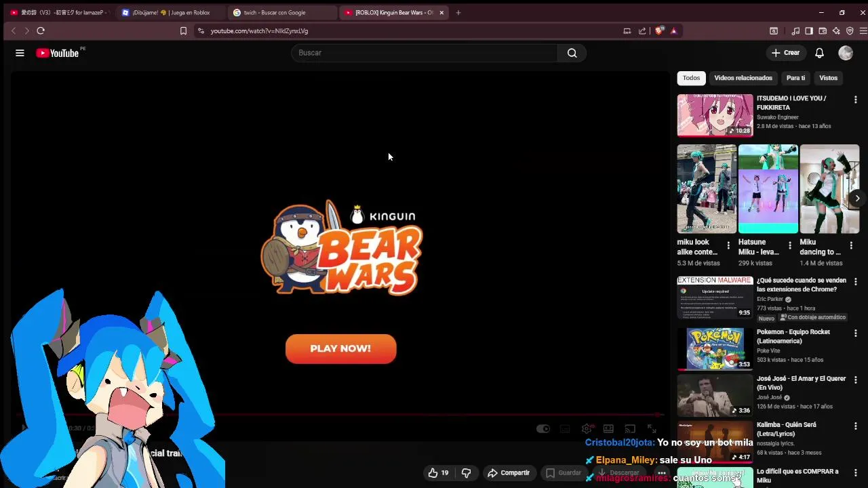Bookmark this page in the address bar
Viewport: 868px width, 488px height.
coord(183,30)
